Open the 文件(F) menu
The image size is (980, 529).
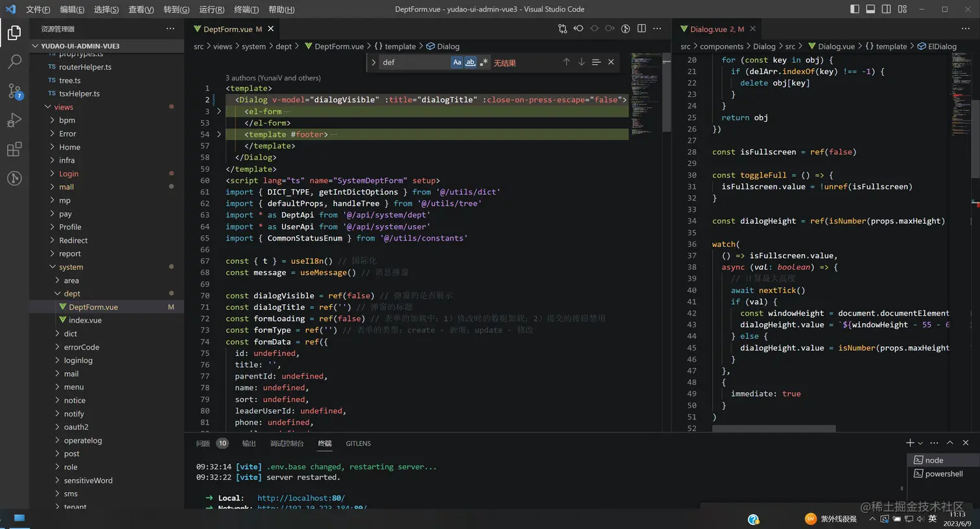38,9
